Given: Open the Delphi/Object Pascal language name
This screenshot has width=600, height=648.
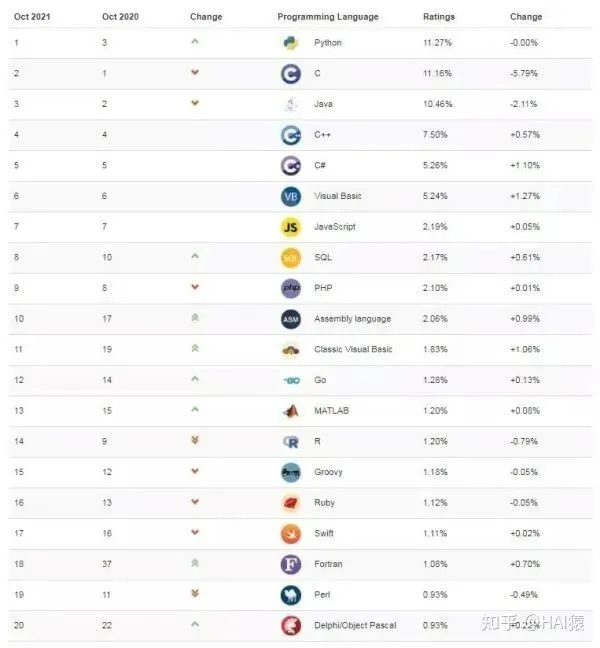Looking at the screenshot, I should pos(355,626).
